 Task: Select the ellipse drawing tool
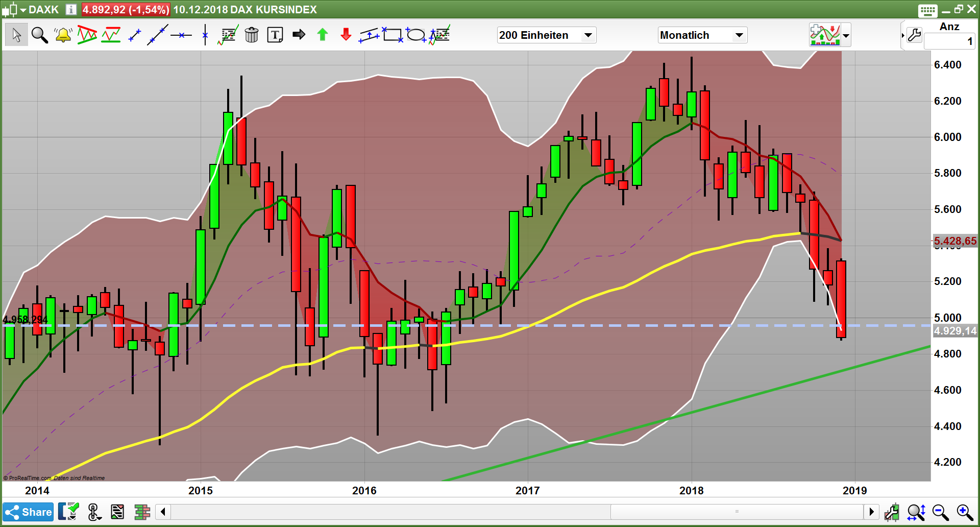[416, 35]
